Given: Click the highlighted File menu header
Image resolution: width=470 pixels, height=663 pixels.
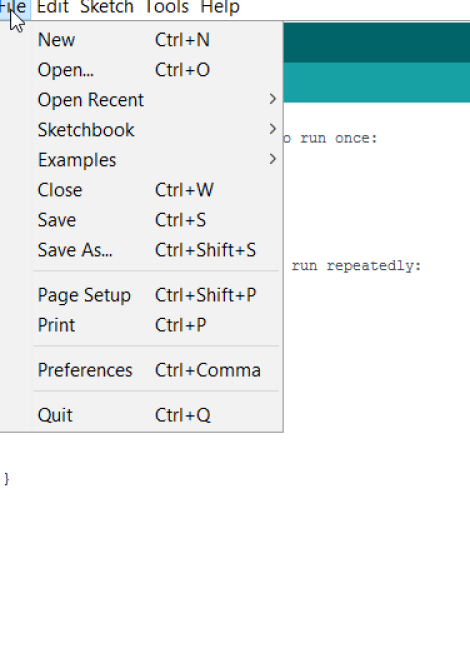Looking at the screenshot, I should (14, 8).
